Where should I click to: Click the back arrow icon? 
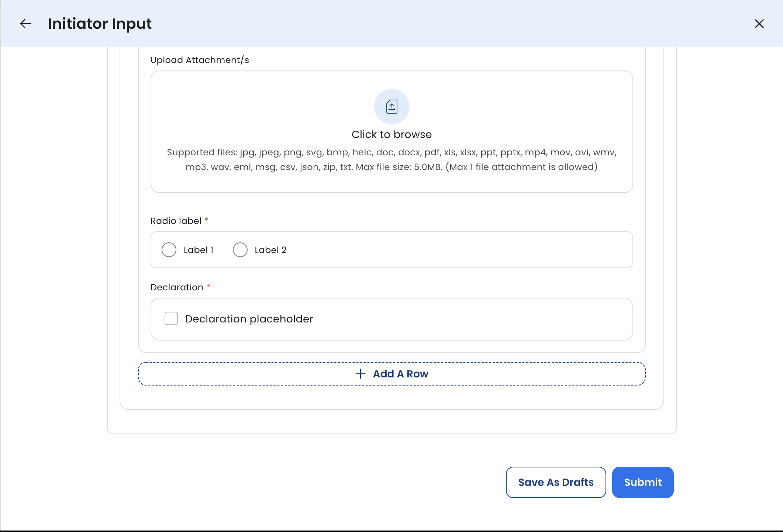(25, 24)
